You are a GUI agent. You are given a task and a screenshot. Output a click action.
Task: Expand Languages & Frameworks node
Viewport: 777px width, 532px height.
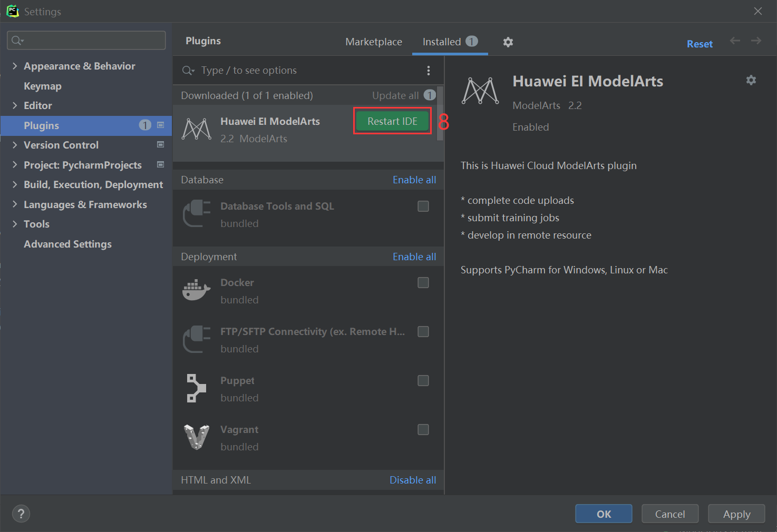coord(15,204)
